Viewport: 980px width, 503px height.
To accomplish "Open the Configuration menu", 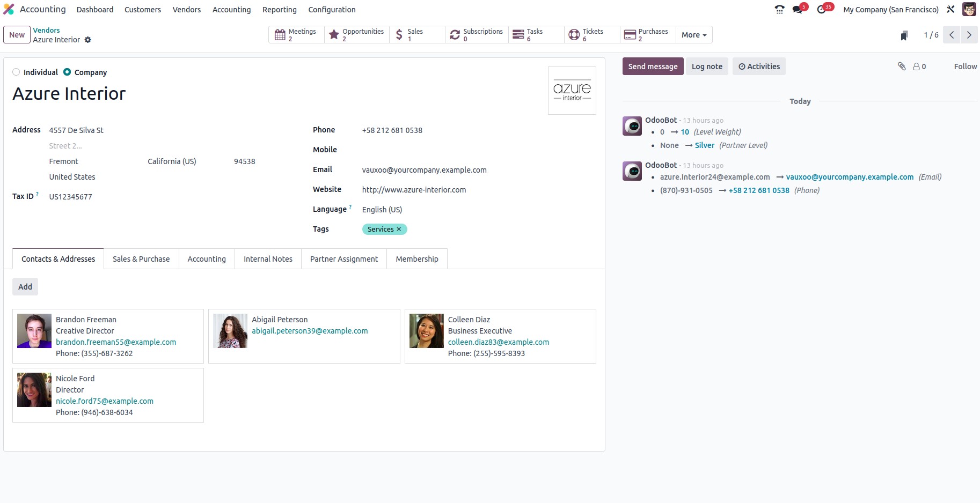I will (332, 10).
